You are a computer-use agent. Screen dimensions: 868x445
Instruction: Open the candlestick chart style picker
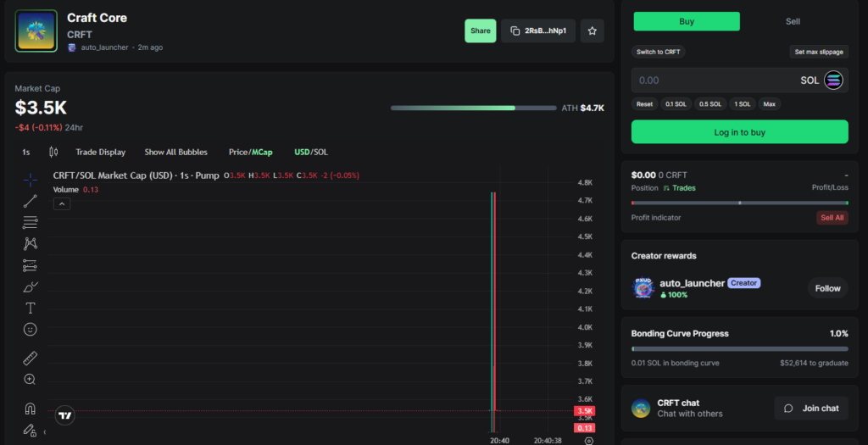tap(53, 153)
